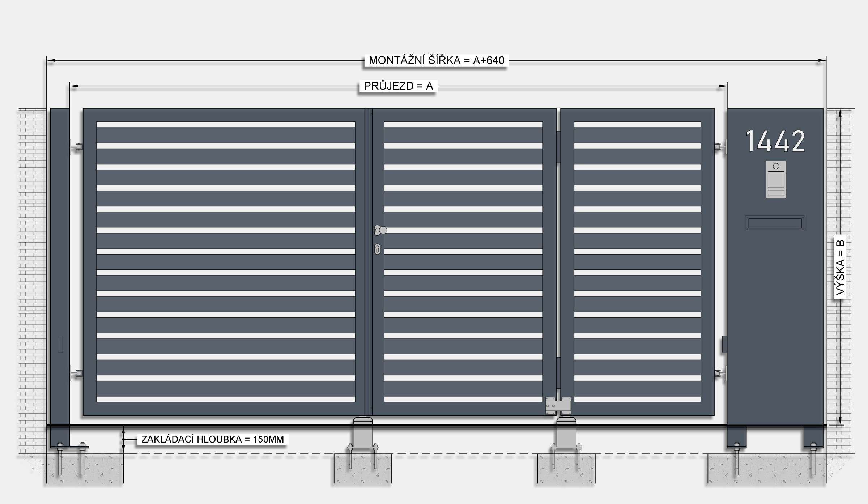Click the house number 1442
The image size is (868, 504).
(775, 142)
